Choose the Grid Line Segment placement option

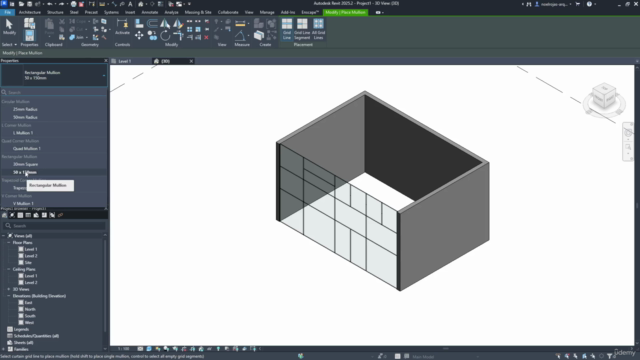(302, 29)
